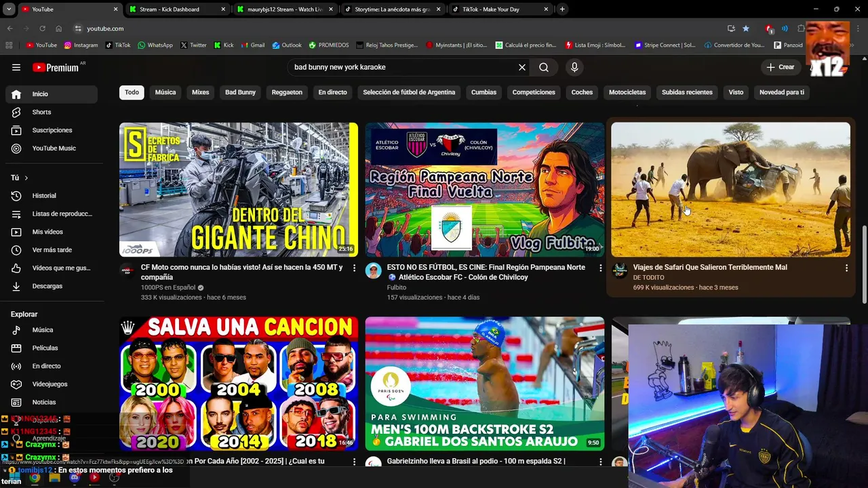Open the Men's 100m Backstroke thumbnail

[484, 384]
